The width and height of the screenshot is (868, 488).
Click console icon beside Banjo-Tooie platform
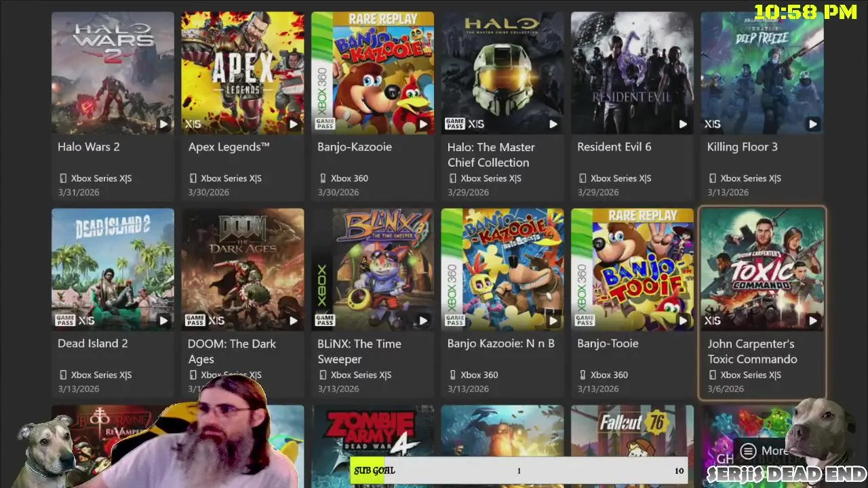pos(583,375)
